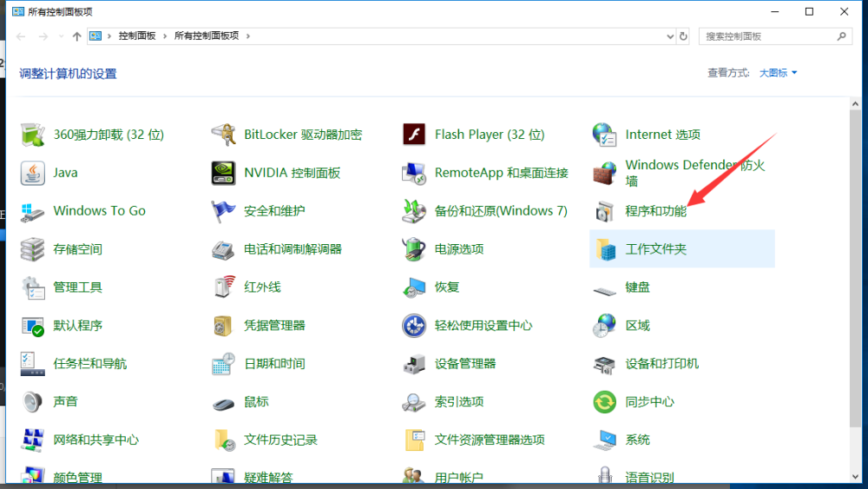Click the 电源选项 link text
The image size is (868, 489).
[459, 249]
